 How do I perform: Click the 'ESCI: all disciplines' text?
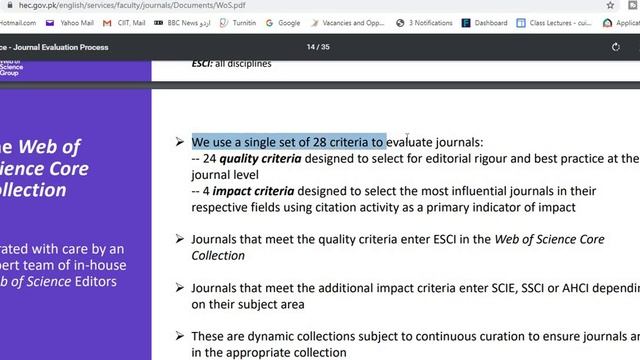[x=231, y=64]
